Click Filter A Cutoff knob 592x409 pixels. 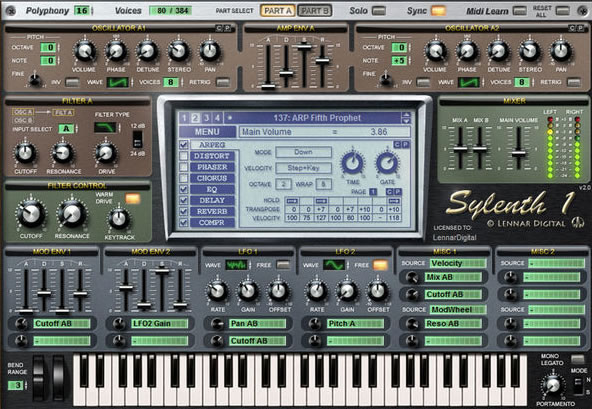coord(25,153)
